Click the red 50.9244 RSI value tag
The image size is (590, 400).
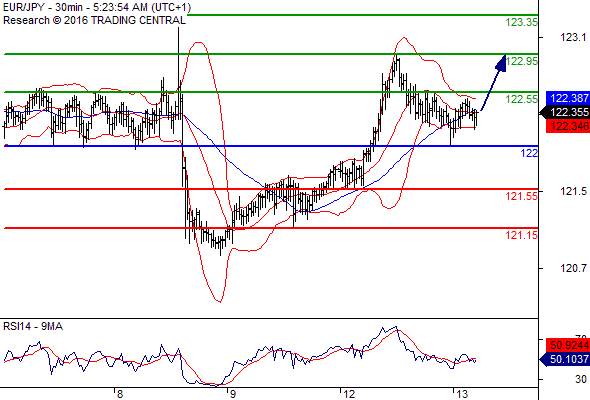(567, 345)
